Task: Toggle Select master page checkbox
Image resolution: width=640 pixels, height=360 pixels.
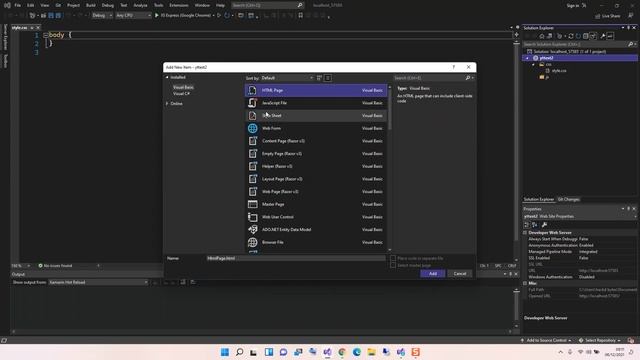Action: click(x=393, y=265)
